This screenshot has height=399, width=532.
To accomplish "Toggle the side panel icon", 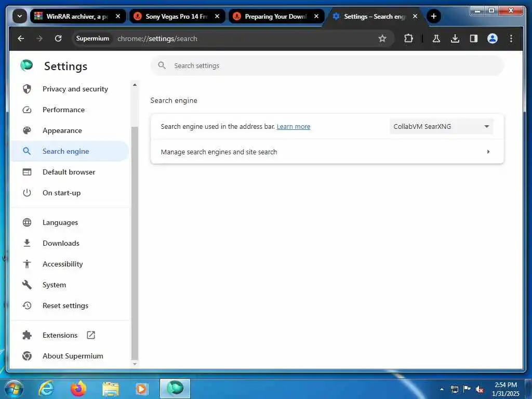I will coord(474,38).
